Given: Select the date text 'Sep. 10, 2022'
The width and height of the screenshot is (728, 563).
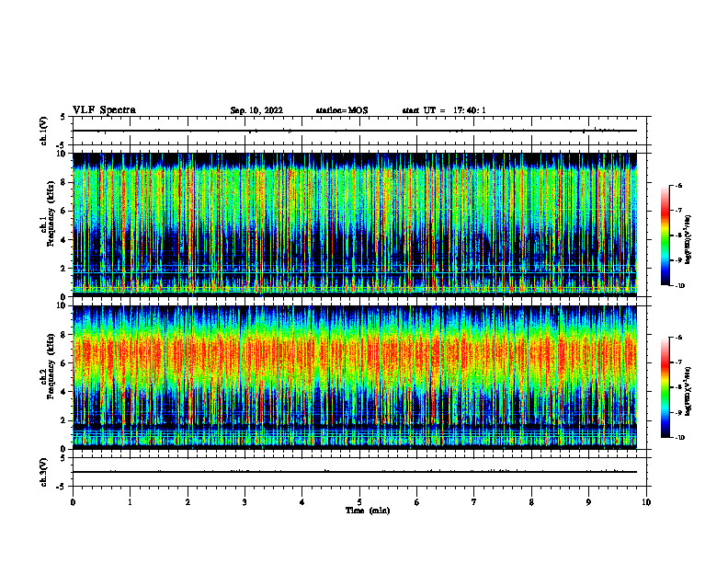Looking at the screenshot, I should coord(256,110).
